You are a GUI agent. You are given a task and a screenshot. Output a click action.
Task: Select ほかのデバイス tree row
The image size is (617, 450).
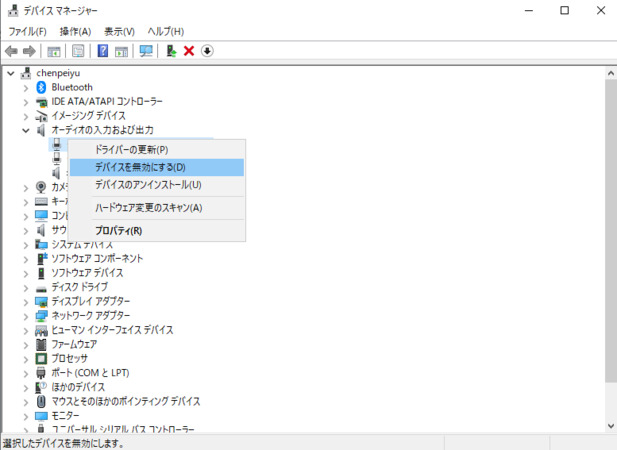pos(78,387)
